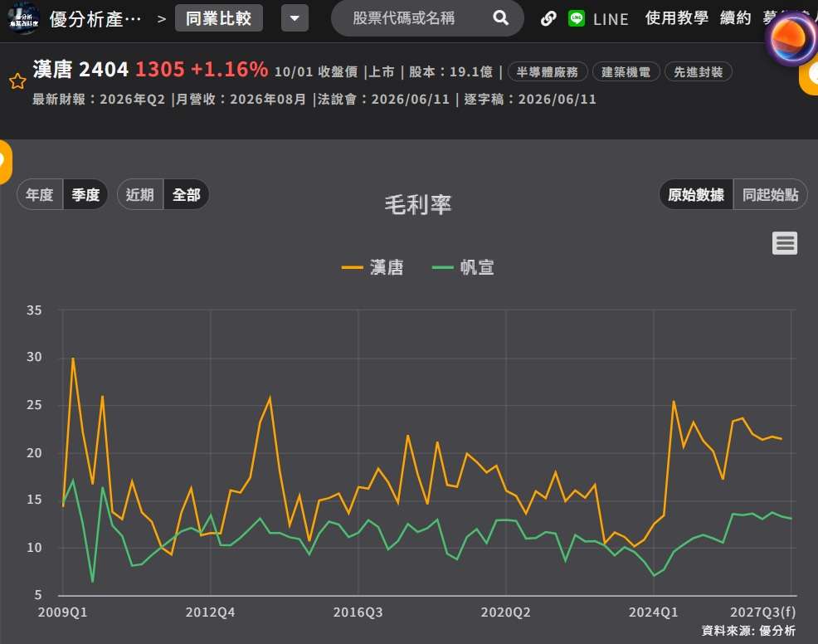Open 續約 renewal link
818x644 pixels.
[736, 18]
